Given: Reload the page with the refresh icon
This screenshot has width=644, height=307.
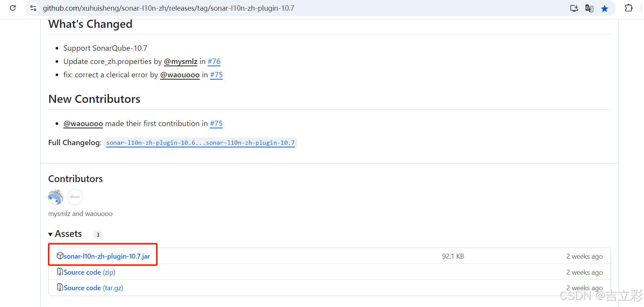Looking at the screenshot, I should [13, 8].
